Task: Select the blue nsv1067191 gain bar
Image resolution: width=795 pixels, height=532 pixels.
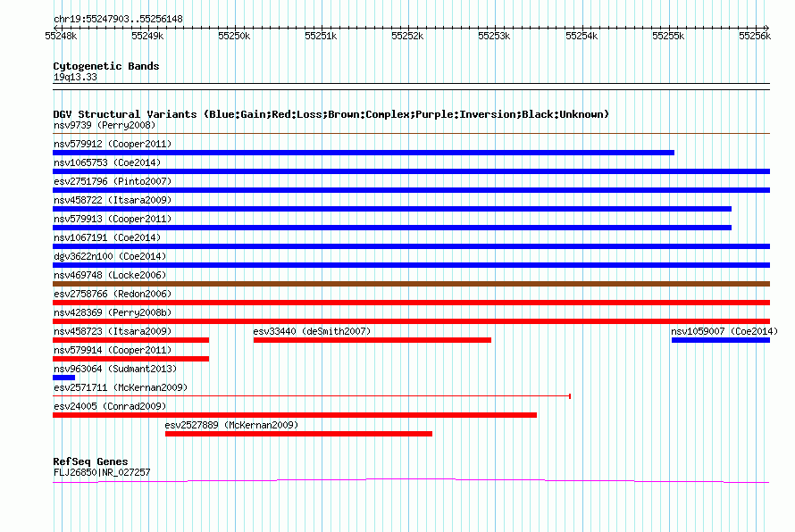Action: (411, 246)
